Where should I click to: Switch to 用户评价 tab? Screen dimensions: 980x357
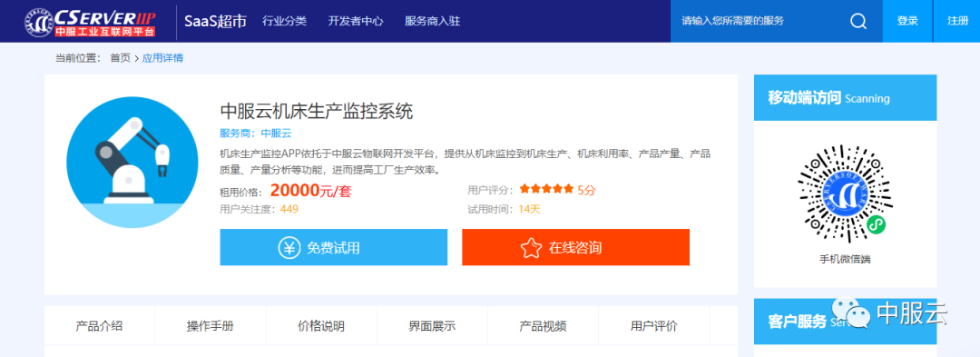click(653, 326)
